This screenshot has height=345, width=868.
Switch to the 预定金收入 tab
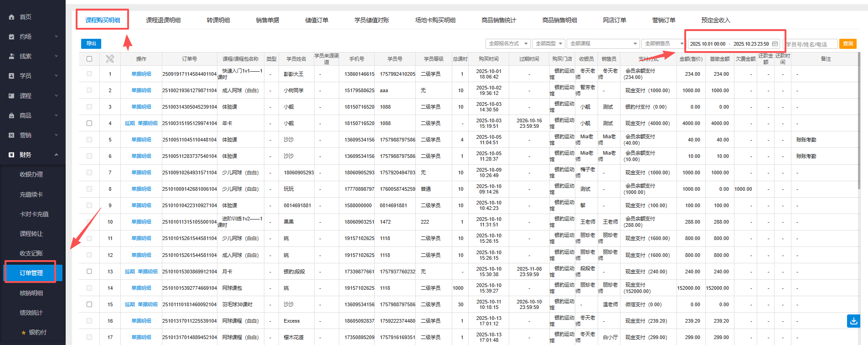pos(716,20)
